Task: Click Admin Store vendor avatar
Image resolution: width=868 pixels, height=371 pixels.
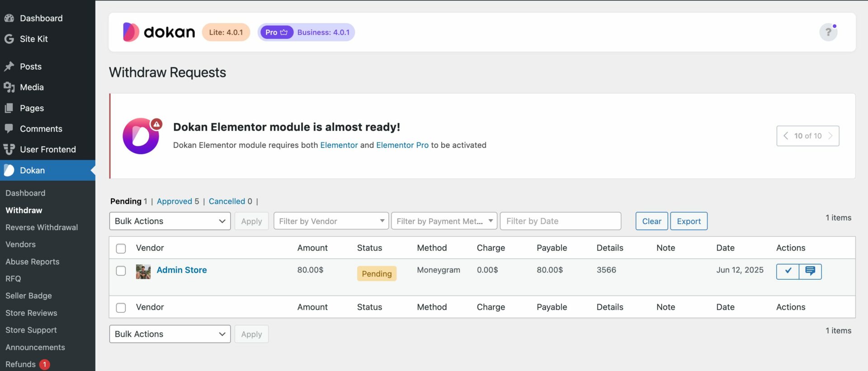Action: 143,272
